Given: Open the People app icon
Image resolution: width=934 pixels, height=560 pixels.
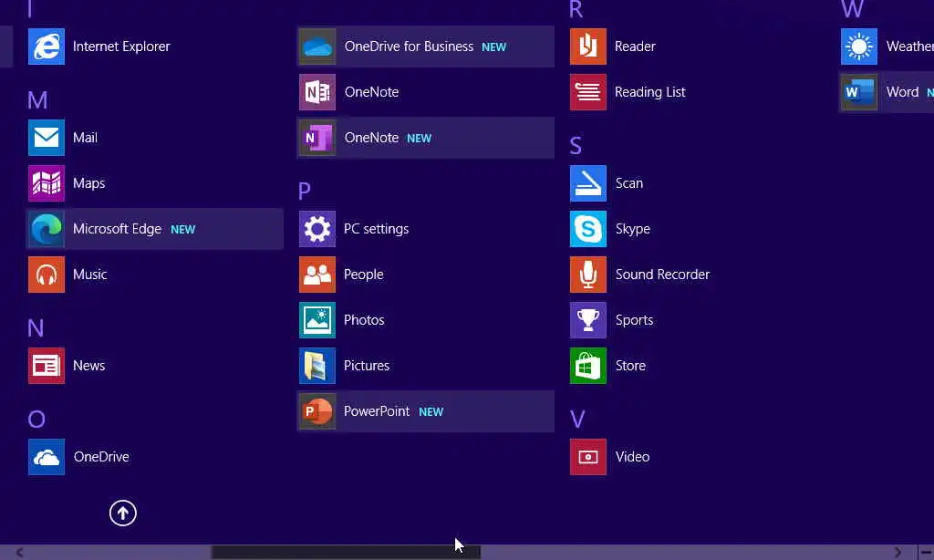Looking at the screenshot, I should [x=317, y=275].
